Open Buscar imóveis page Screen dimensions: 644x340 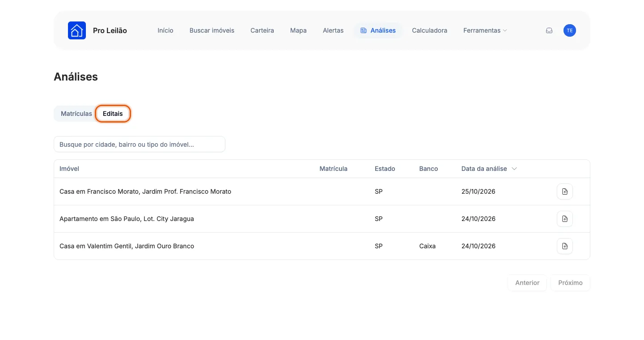(212, 30)
